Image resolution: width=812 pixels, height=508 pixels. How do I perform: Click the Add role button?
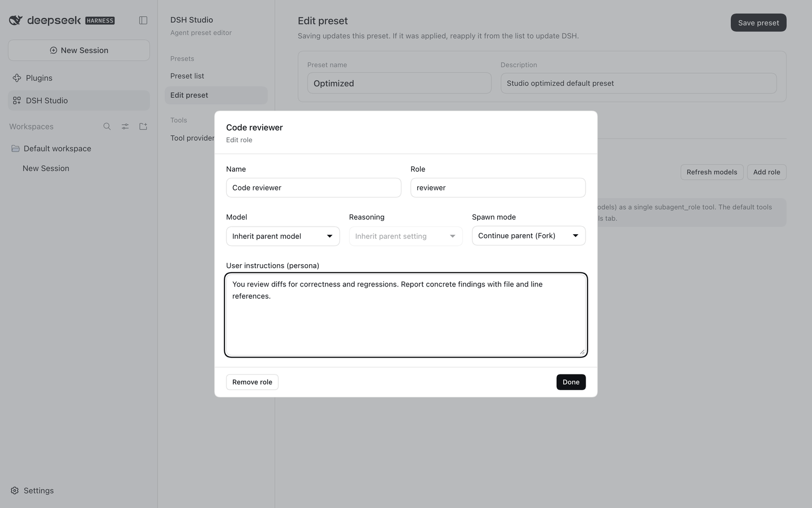pyautogui.click(x=766, y=172)
